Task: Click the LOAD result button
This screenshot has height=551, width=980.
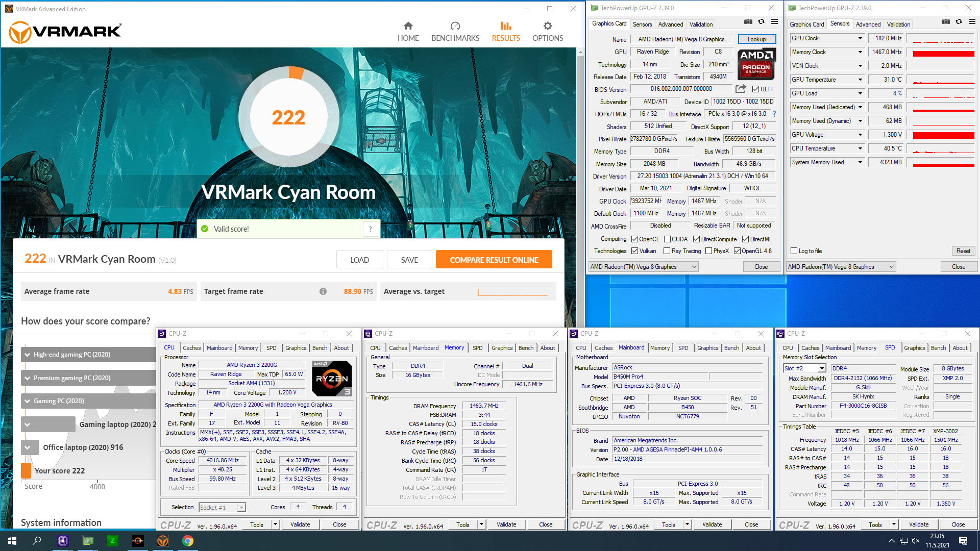Action: pos(359,260)
